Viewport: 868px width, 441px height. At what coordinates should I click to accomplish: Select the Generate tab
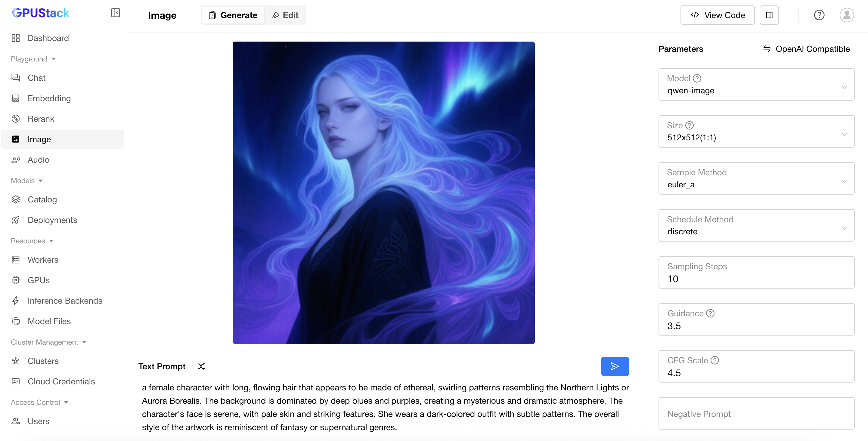click(x=233, y=15)
